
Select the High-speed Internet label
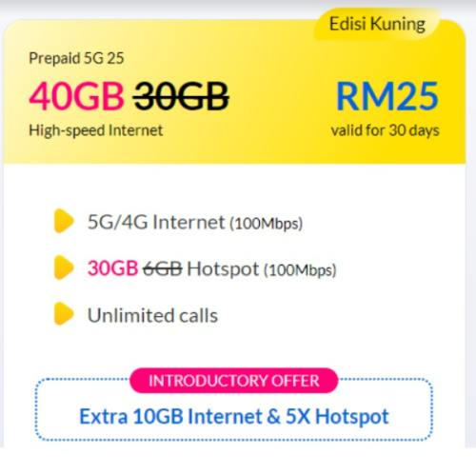click(96, 130)
